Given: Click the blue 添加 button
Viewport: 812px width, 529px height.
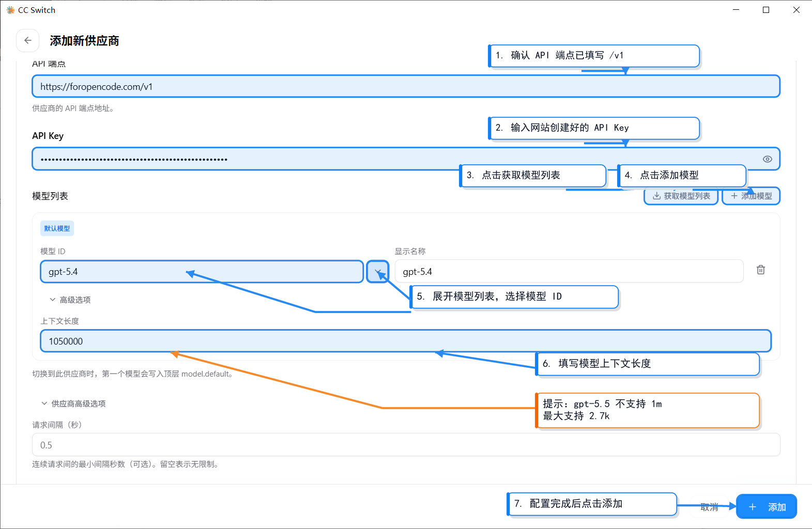Looking at the screenshot, I should [x=767, y=507].
